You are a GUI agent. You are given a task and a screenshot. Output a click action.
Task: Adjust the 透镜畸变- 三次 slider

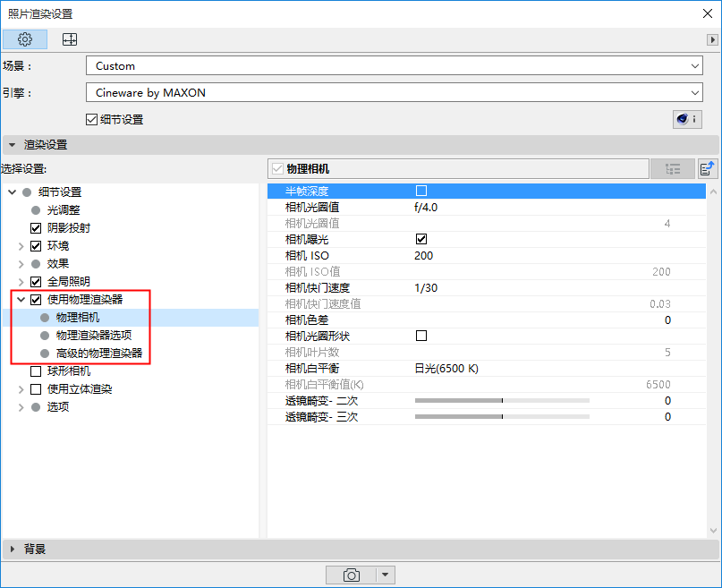(x=502, y=417)
